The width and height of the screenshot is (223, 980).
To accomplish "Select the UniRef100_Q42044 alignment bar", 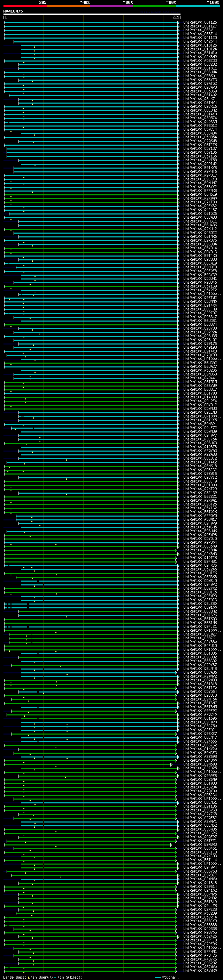I will 95,41.
